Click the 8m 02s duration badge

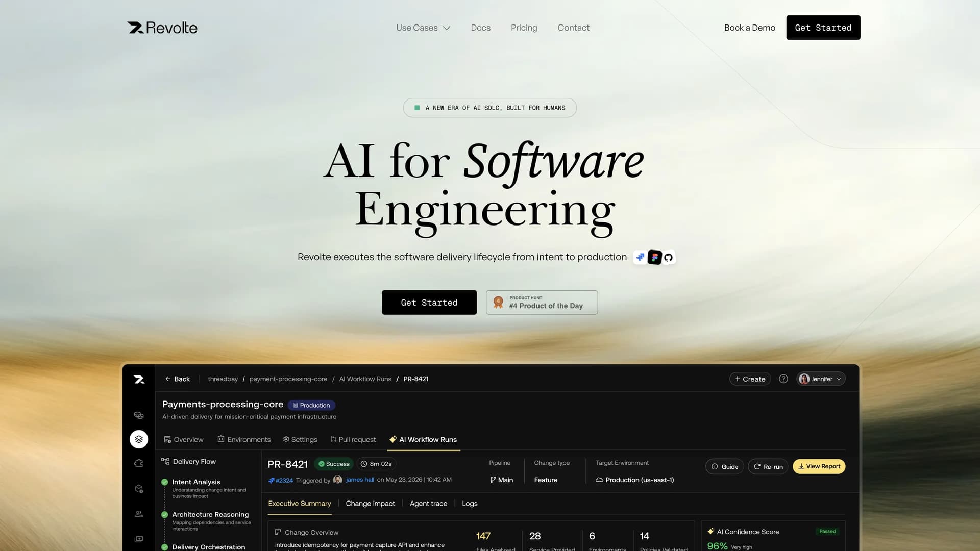pos(376,464)
